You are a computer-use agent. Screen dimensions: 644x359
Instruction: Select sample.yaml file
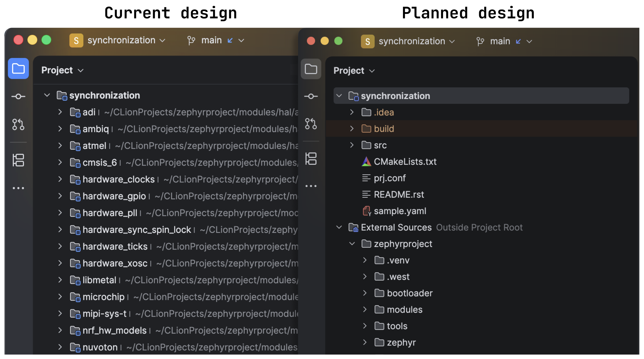coord(400,211)
